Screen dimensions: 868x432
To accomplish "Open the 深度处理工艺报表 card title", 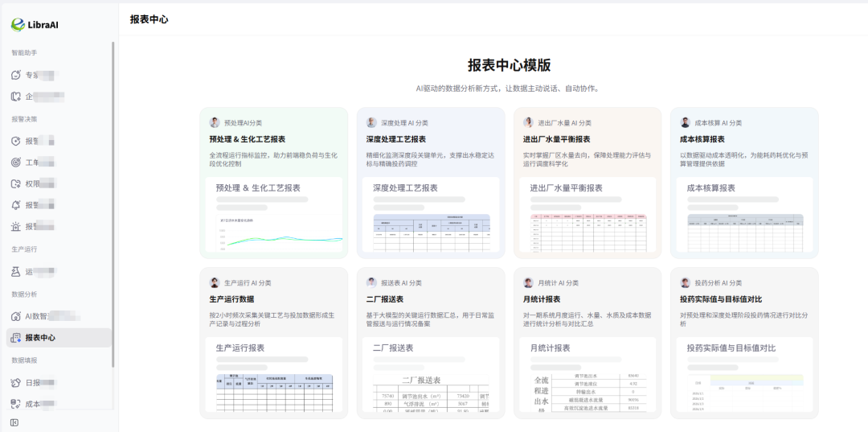I will pos(396,139).
